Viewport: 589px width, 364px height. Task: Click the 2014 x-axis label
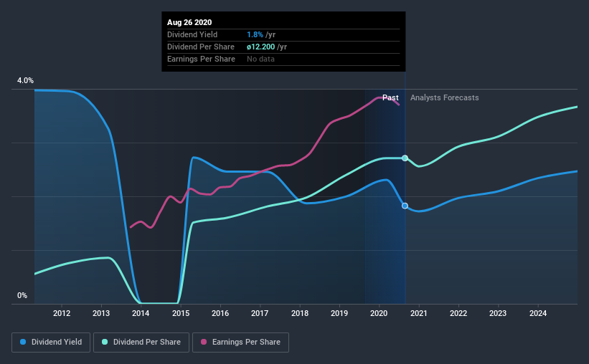[x=141, y=313]
